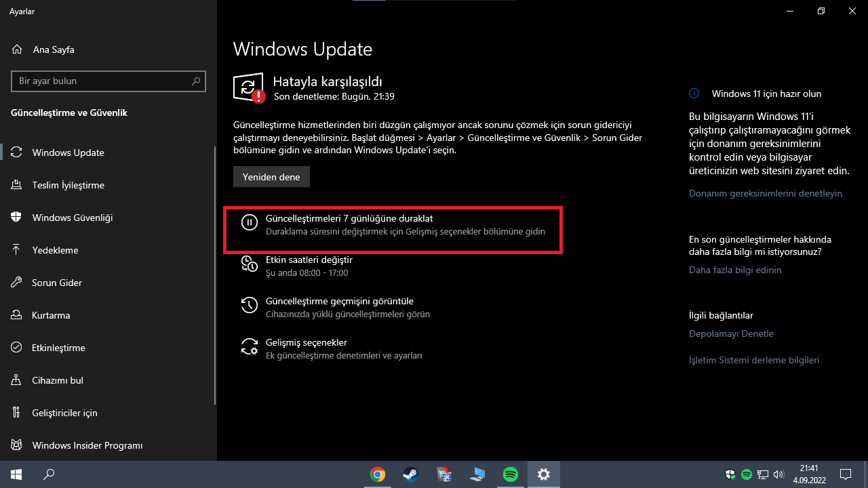Open Kurtarma recovery section
This screenshot has width=868, height=488.
tap(108, 315)
